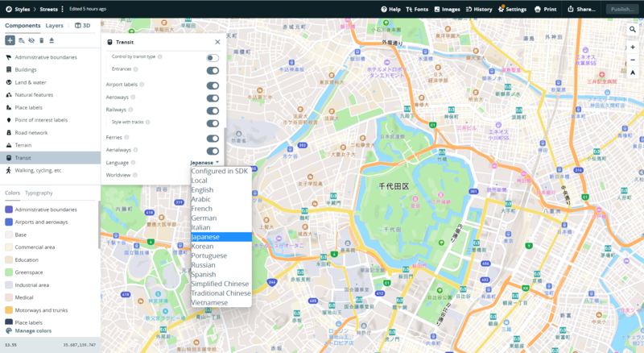Image resolution: width=644 pixels, height=353 pixels.
Task: Click the 3D view toggle
Action: 83,26
